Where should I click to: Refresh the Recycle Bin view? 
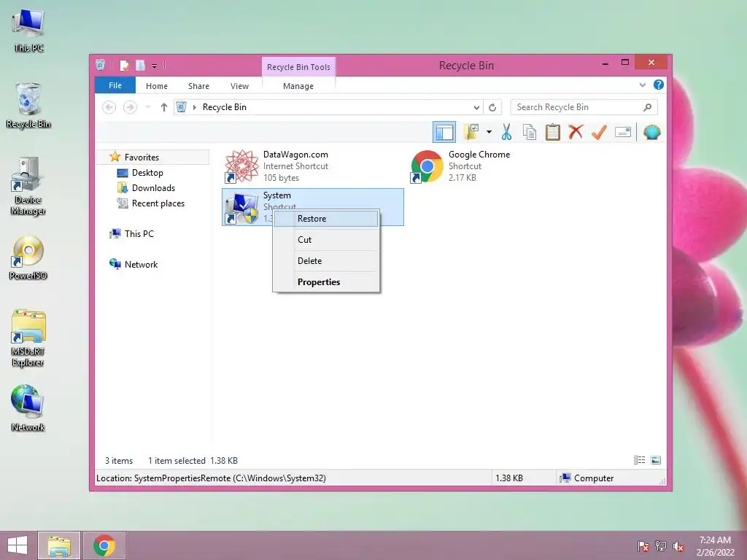[x=492, y=107]
